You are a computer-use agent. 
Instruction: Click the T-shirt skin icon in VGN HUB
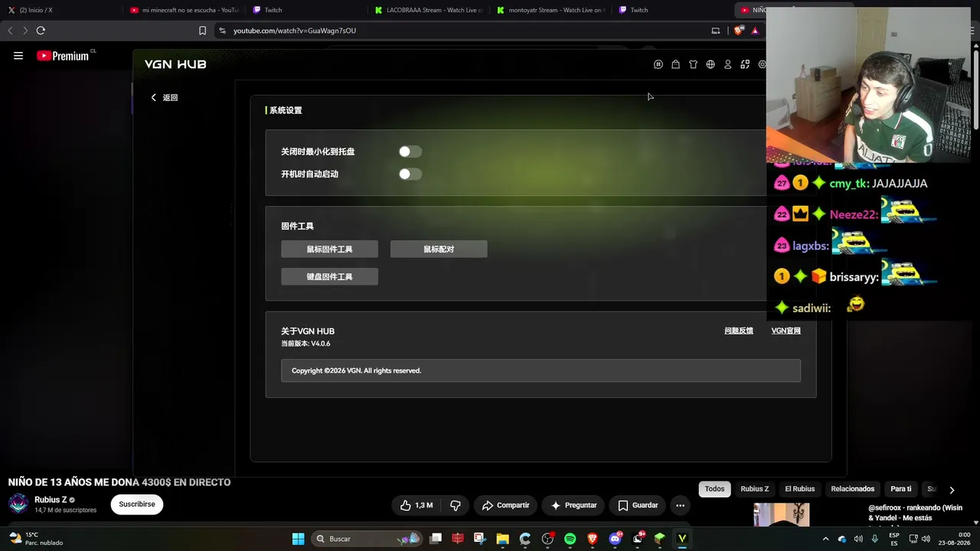tap(693, 64)
